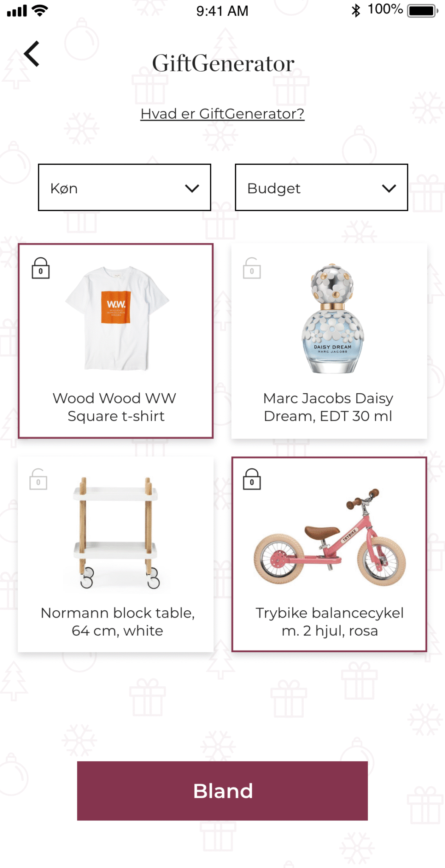Select the pink Trybike balance bike image

coord(330,538)
